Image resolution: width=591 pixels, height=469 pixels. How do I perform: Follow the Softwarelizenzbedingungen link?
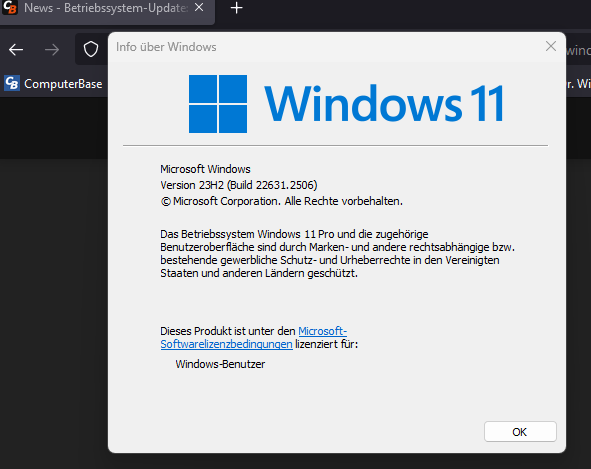(x=227, y=344)
